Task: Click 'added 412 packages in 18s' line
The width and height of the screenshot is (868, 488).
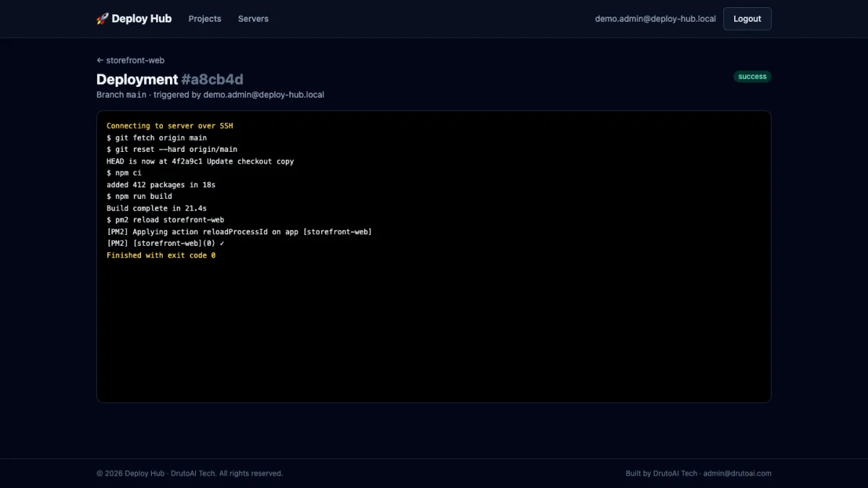Action: (x=161, y=184)
